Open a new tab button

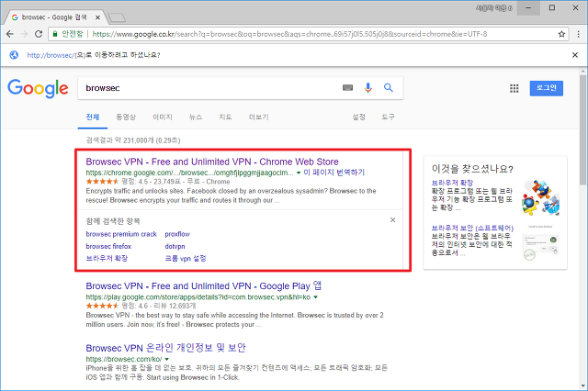(117, 17)
